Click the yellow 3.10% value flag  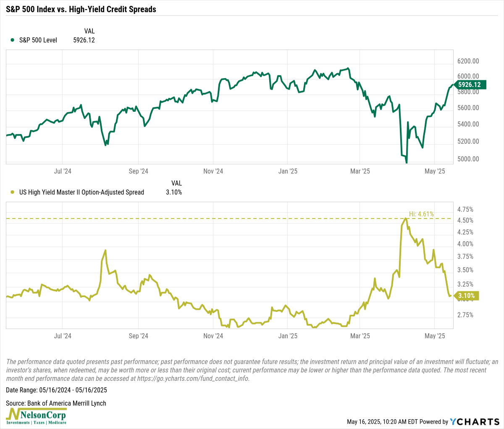466,296
